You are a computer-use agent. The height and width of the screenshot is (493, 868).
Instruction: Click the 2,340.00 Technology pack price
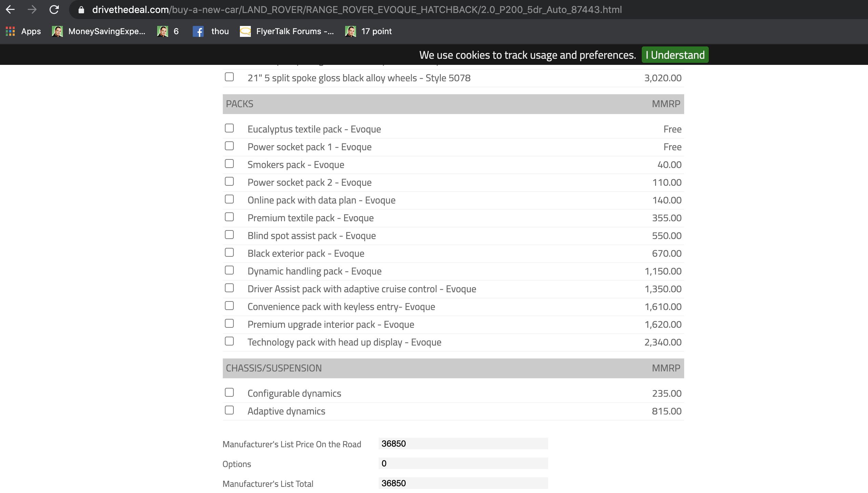(x=663, y=342)
